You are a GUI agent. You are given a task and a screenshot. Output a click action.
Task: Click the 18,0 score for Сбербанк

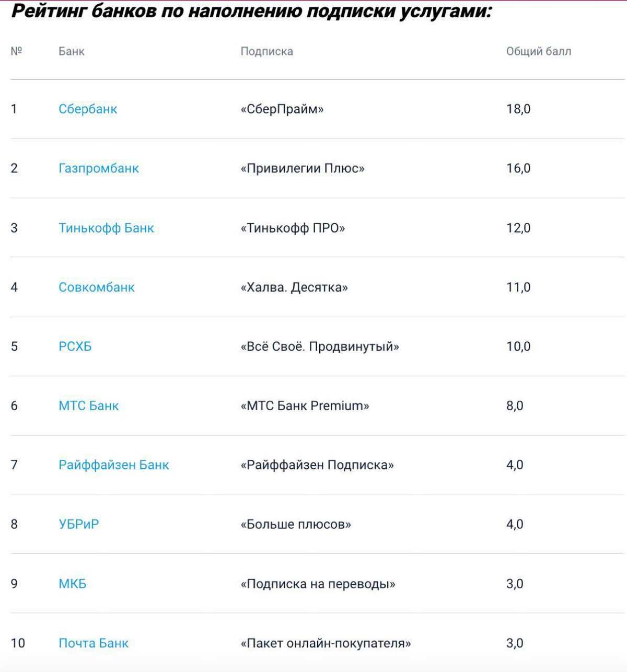pos(518,109)
